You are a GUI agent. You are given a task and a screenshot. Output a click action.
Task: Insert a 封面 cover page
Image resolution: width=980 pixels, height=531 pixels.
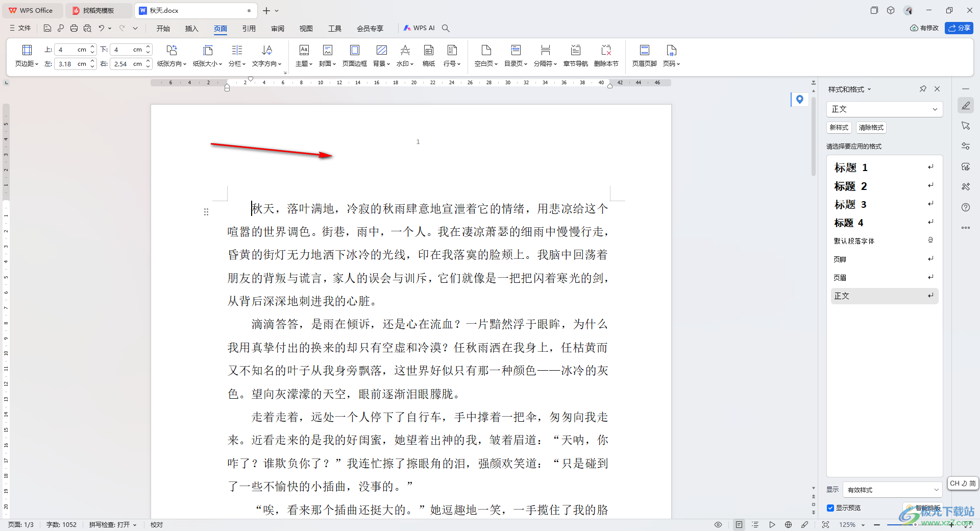[327, 56]
